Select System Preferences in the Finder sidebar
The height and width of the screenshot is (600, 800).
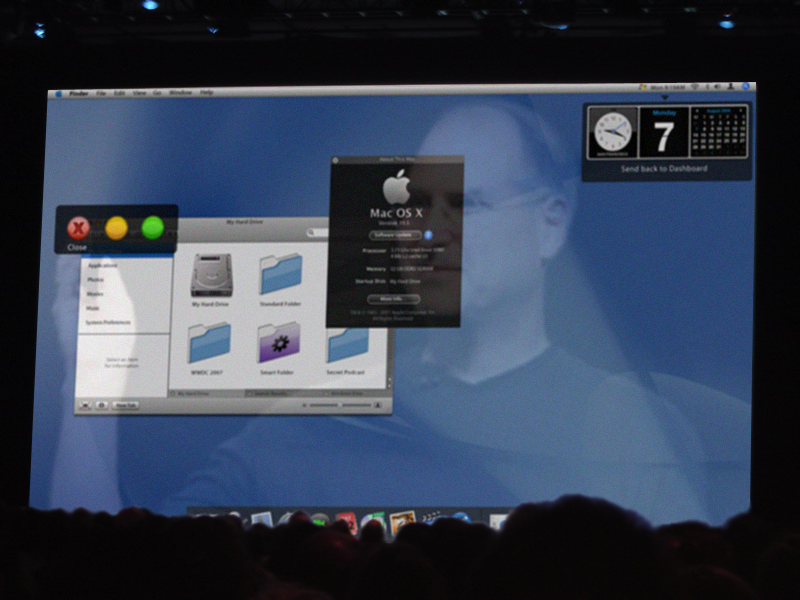pos(108,322)
